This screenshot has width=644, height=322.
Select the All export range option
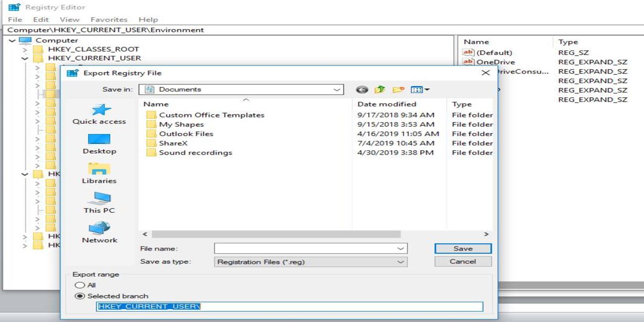coord(80,285)
